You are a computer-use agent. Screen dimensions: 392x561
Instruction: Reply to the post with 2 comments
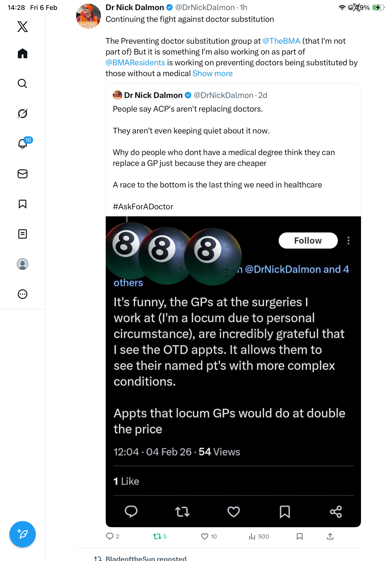coord(110,536)
